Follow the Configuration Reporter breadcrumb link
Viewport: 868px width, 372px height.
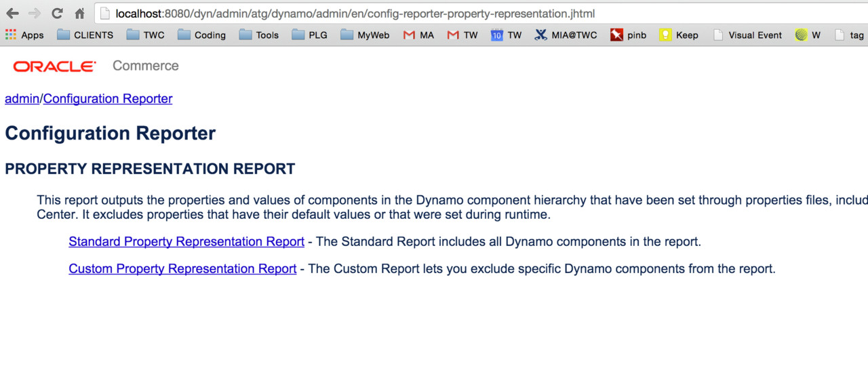[108, 99]
